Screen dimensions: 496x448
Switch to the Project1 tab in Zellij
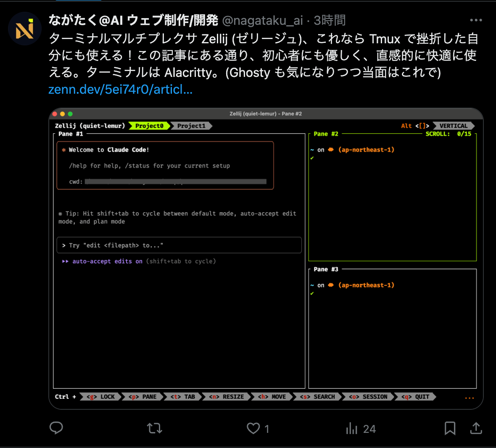[x=191, y=126]
